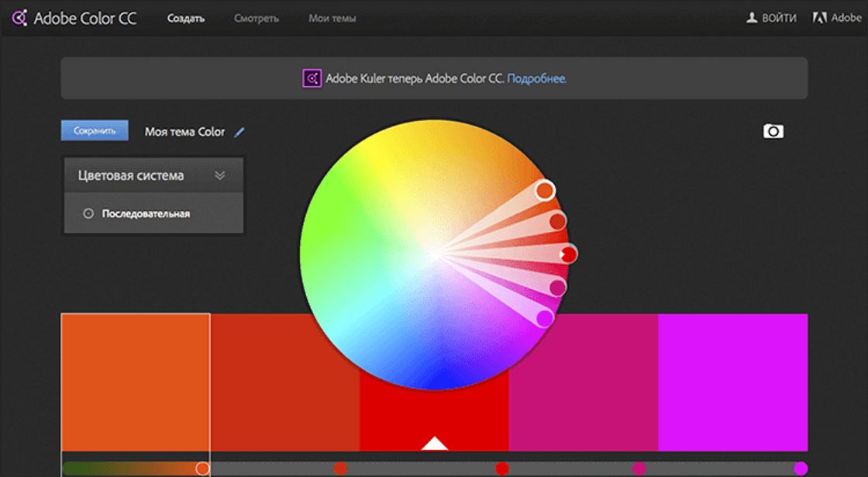The width and height of the screenshot is (868, 477).
Task: Open the Подробнее link in banner
Action: pyautogui.click(x=536, y=78)
